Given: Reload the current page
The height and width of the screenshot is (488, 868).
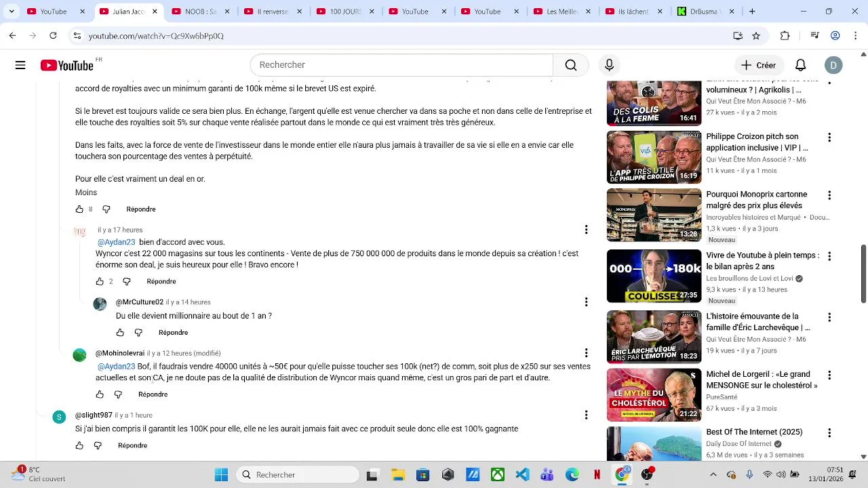Looking at the screenshot, I should [x=53, y=36].
